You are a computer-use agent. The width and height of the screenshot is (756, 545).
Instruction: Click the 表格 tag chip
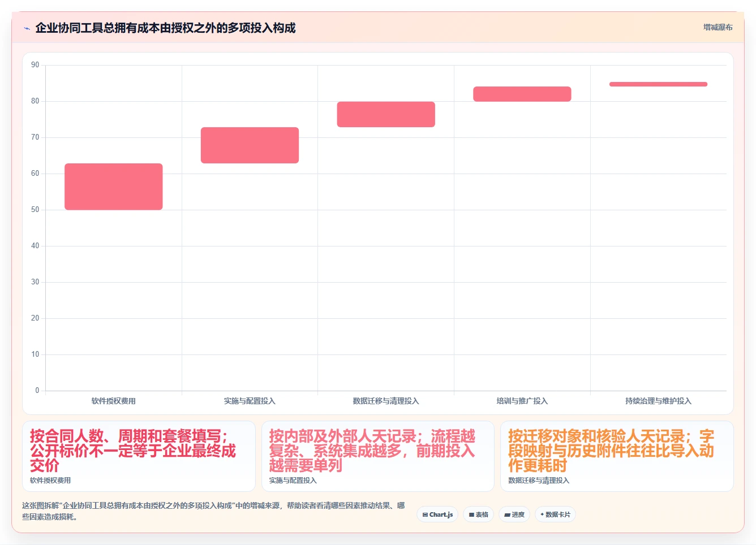click(x=478, y=514)
